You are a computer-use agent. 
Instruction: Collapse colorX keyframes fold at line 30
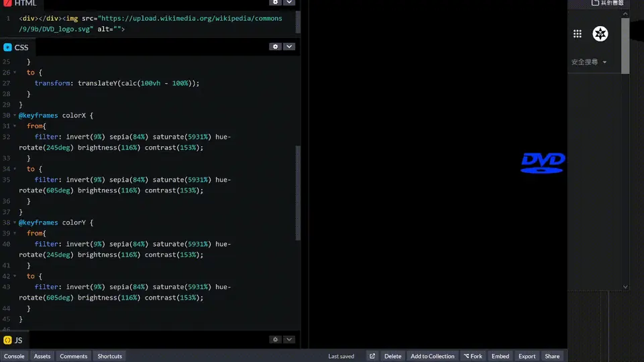click(x=15, y=115)
